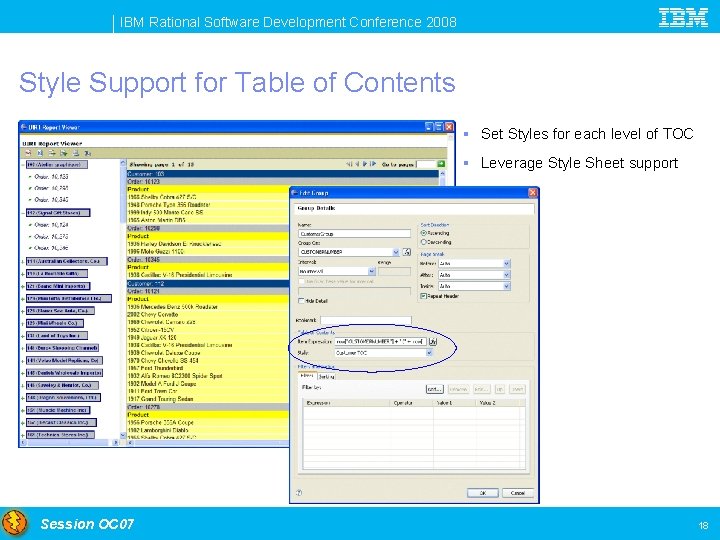Open expression builder beside Group On field
Image resolution: width=720 pixels, height=540 pixels.
(406, 252)
